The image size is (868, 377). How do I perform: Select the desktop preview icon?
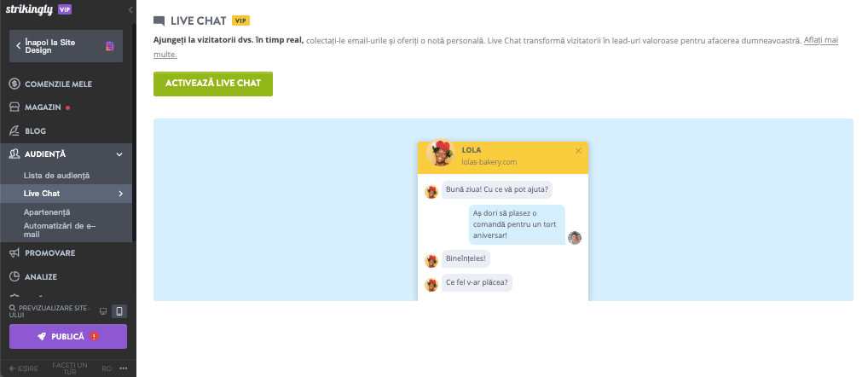pos(103,311)
